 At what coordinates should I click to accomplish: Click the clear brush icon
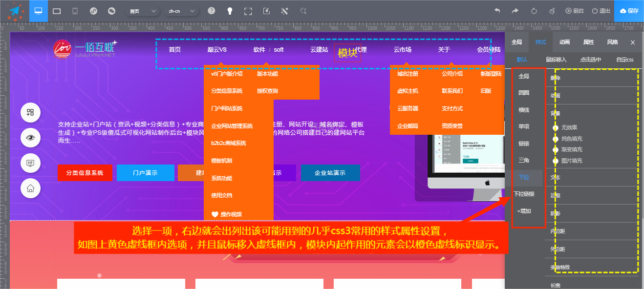coord(552,11)
